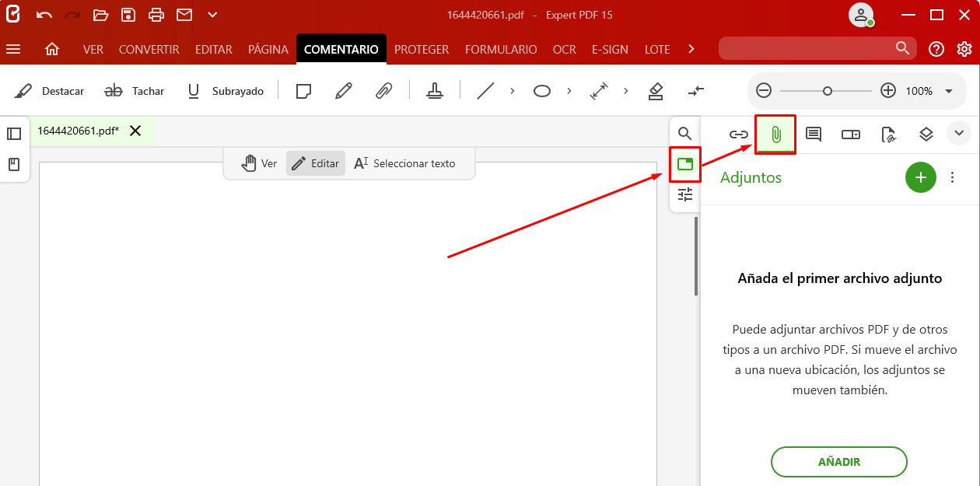Zoom out with the minus button
Viewport: 980px width, 486px height.
(764, 91)
